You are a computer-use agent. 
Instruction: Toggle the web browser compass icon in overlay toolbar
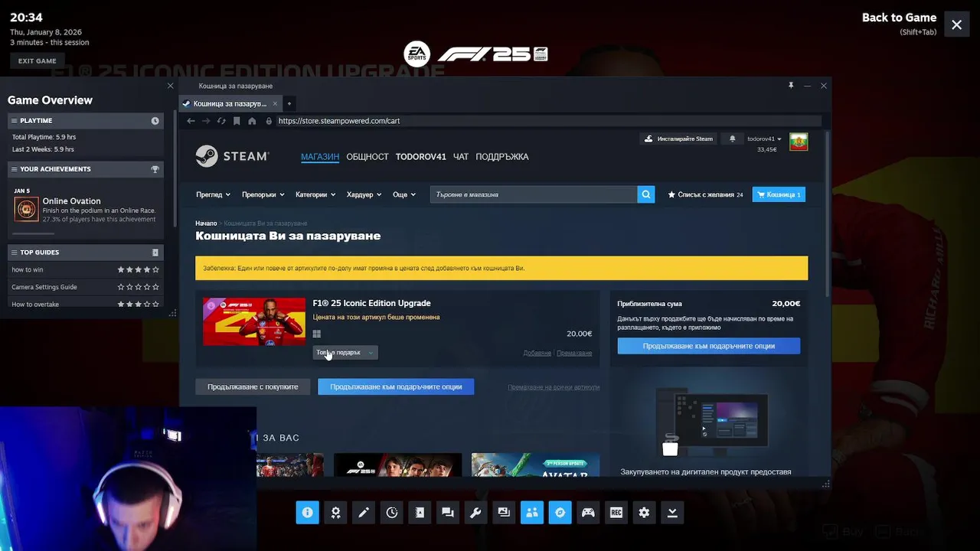coord(560,513)
